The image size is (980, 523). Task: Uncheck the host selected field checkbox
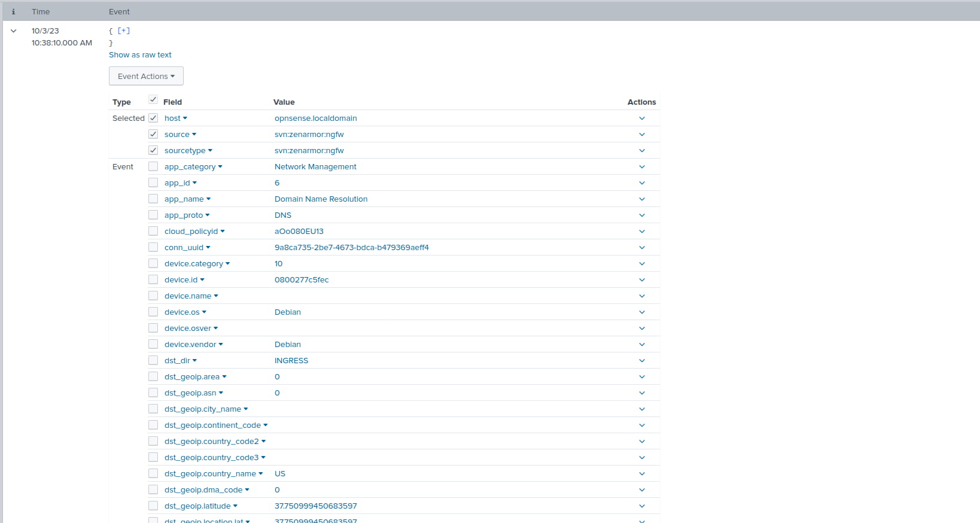(153, 118)
